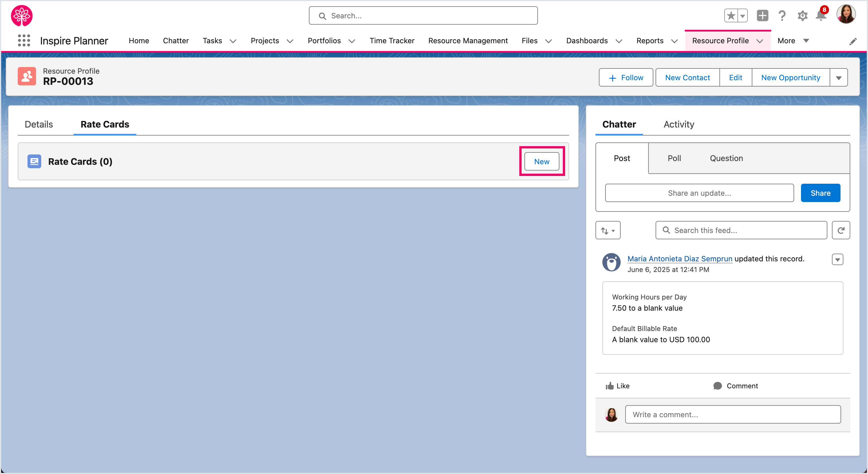
Task: Click the feed author bear avatar
Action: pyautogui.click(x=611, y=262)
